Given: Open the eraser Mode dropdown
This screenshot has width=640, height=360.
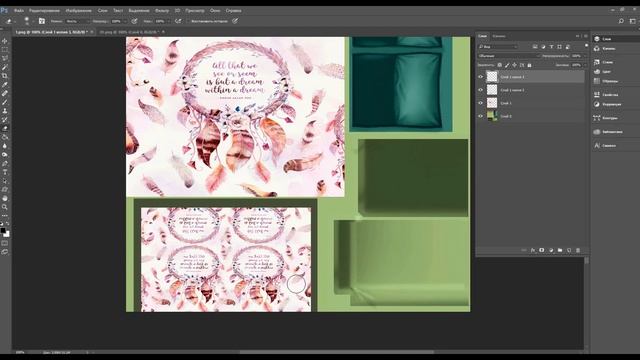Looking at the screenshot, I should [x=77, y=21].
